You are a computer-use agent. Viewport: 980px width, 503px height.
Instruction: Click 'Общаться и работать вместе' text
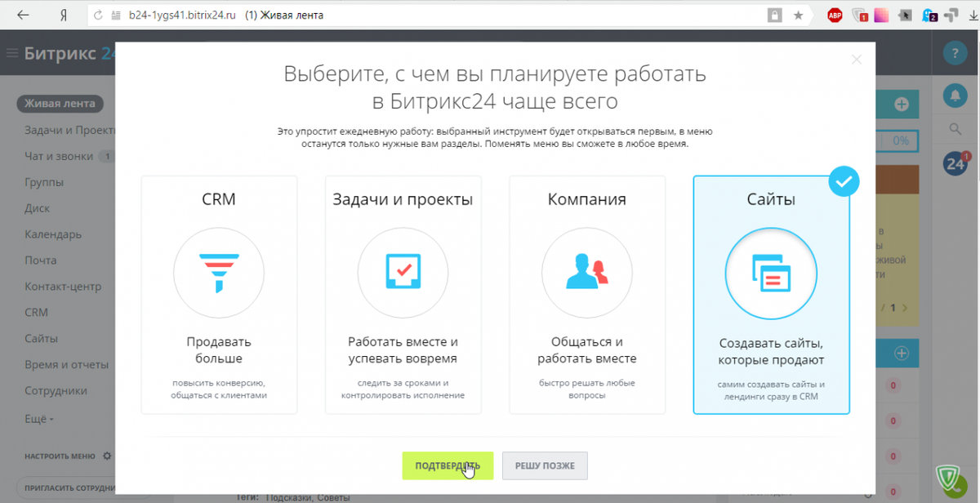[x=587, y=349]
